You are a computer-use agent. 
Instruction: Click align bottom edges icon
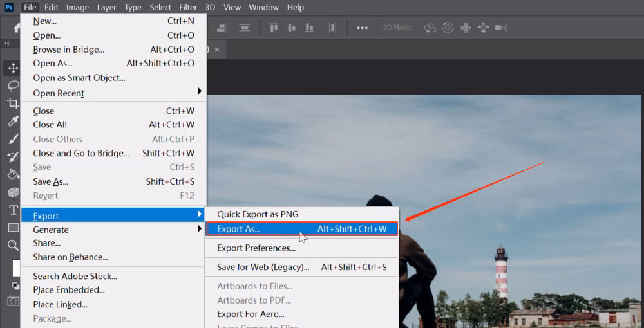pos(310,28)
